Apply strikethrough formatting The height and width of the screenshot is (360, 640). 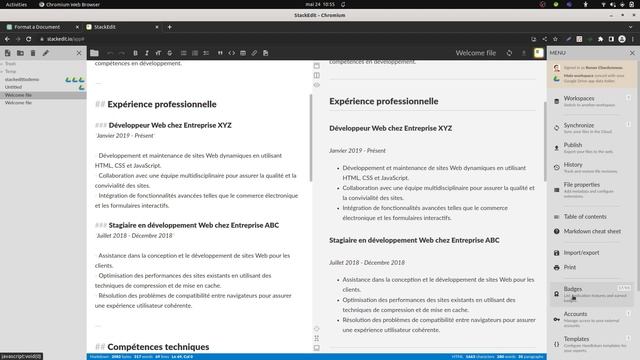(170, 53)
